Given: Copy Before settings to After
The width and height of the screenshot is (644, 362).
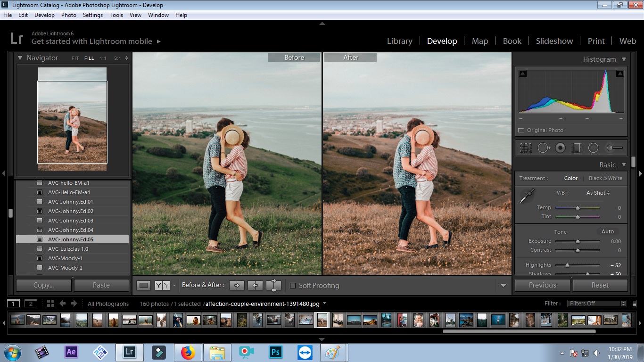Looking at the screenshot, I should pyautogui.click(x=237, y=285).
